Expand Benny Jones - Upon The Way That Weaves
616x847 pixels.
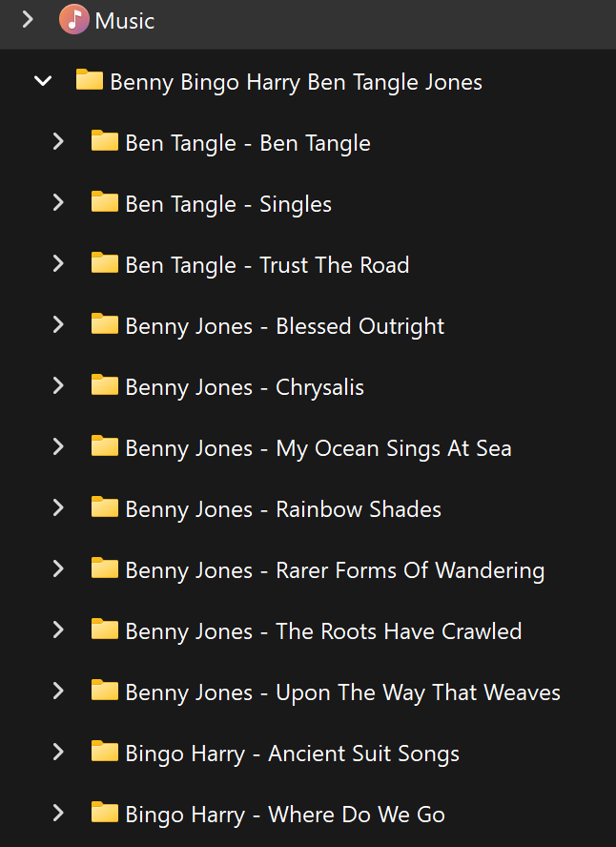(x=58, y=692)
